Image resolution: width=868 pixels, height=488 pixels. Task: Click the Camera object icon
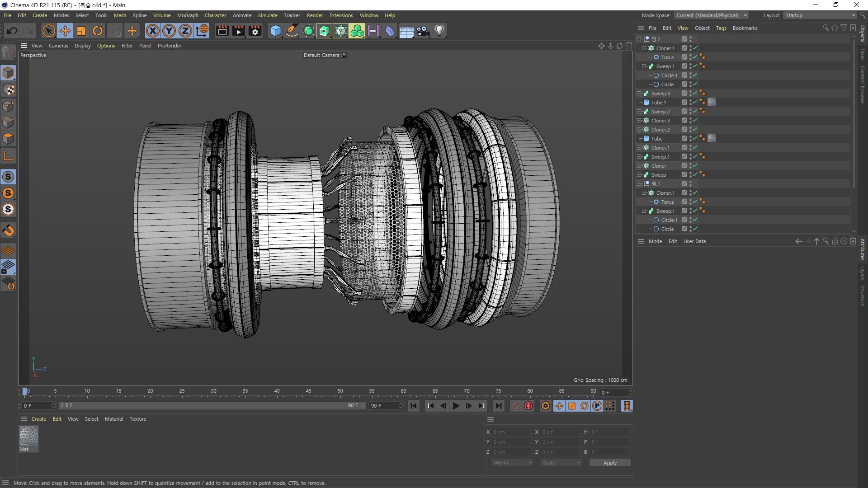[423, 31]
